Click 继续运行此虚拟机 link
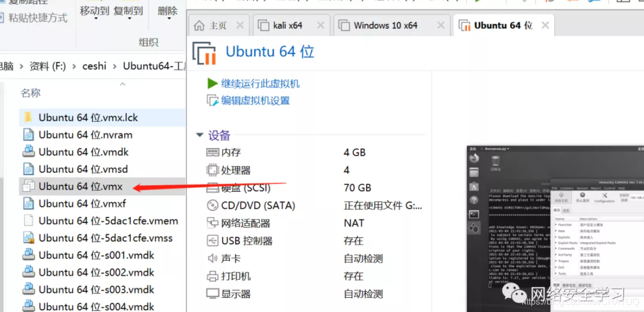Image resolution: width=644 pixels, height=312 pixels. (x=260, y=84)
